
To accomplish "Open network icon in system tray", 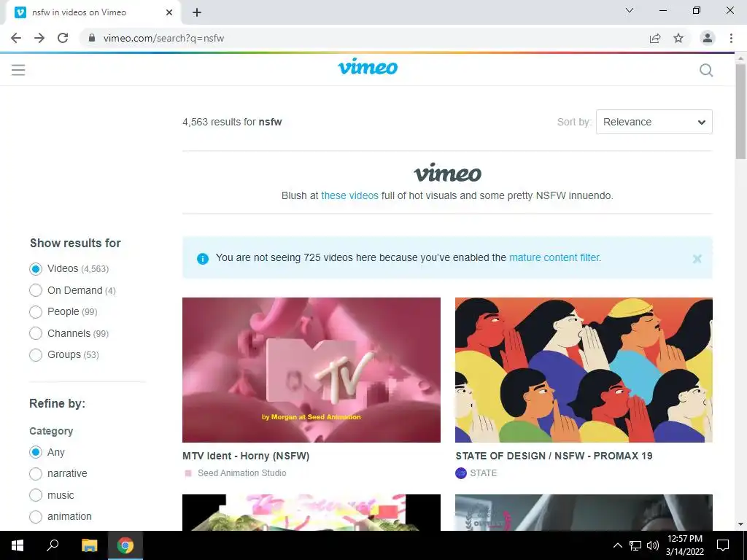I will (635, 545).
